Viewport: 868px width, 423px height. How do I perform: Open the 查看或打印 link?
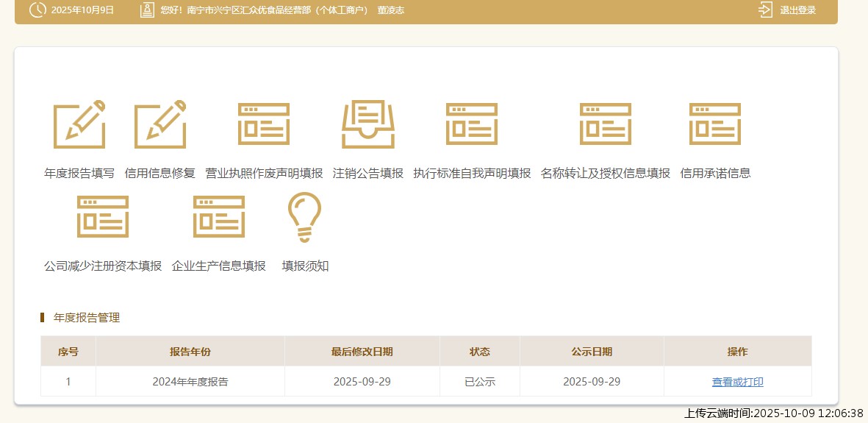click(x=737, y=382)
